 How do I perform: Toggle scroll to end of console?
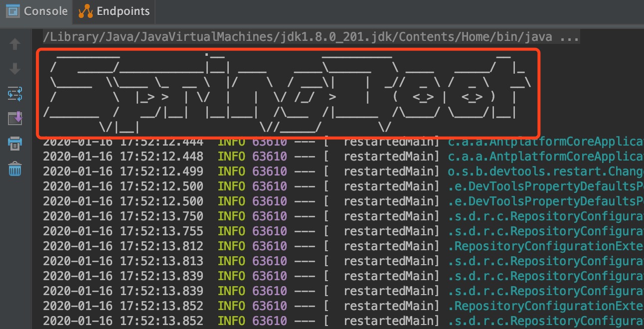[x=15, y=119]
